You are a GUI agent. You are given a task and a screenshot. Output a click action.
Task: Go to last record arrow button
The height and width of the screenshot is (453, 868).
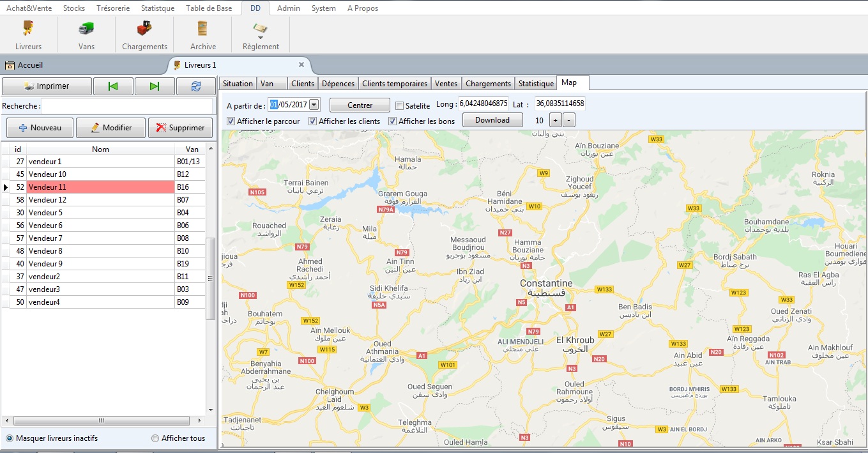tap(154, 86)
